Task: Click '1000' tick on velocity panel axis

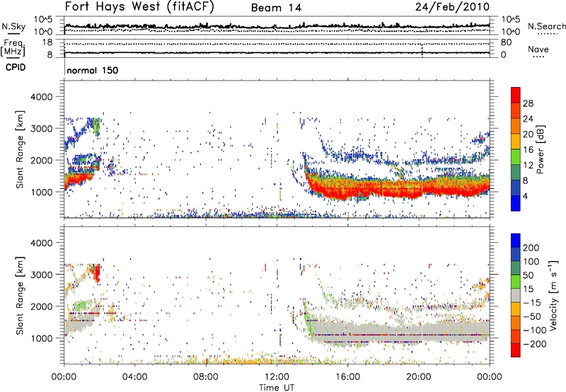Action: coord(41,338)
